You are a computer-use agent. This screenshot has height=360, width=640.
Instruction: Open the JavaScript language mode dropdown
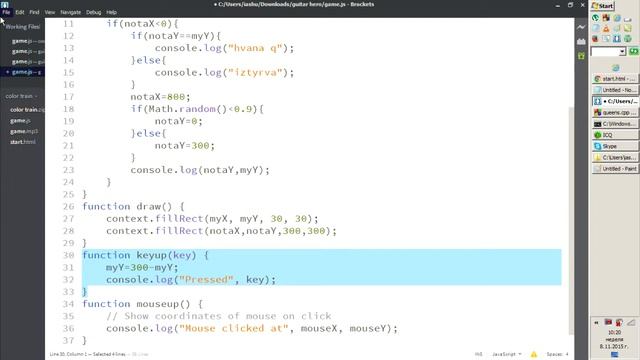pyautogui.click(x=507, y=354)
